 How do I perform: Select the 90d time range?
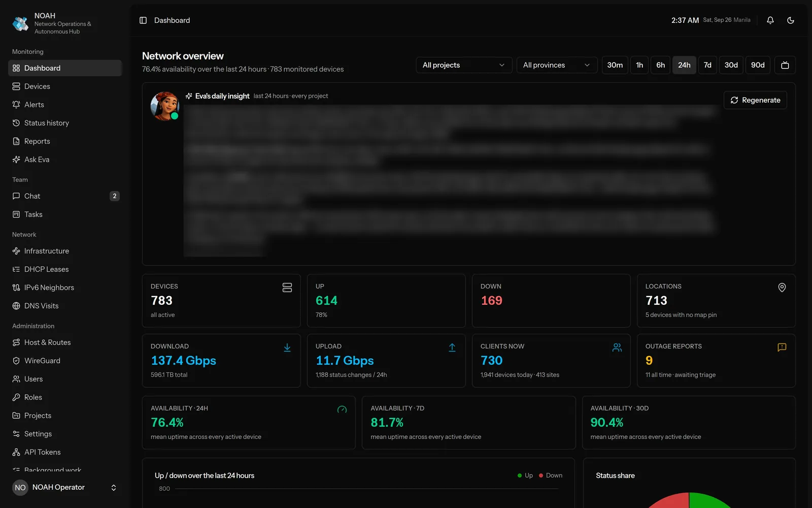[758, 65]
